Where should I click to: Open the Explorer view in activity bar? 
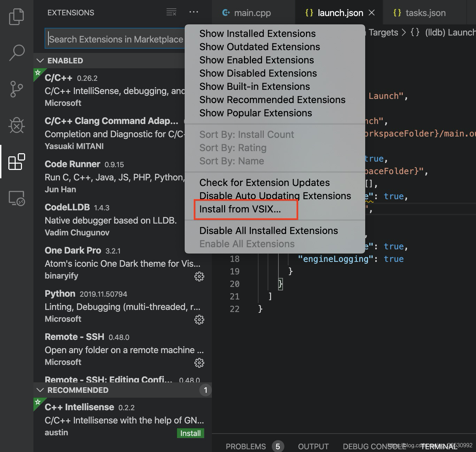[16, 17]
